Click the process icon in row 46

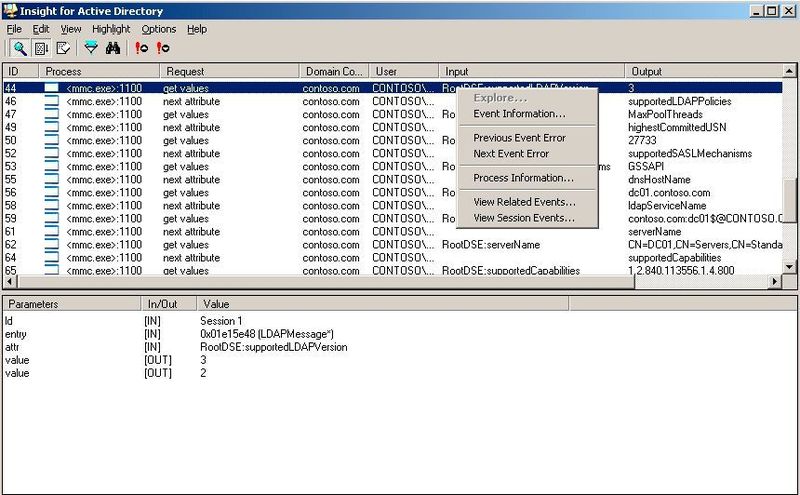click(51, 101)
